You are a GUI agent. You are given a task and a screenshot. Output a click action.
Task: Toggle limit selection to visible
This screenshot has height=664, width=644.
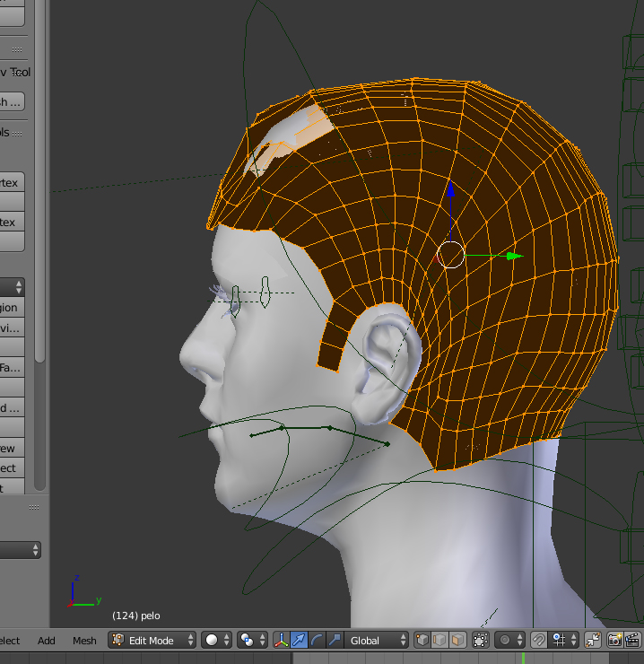coord(480,640)
